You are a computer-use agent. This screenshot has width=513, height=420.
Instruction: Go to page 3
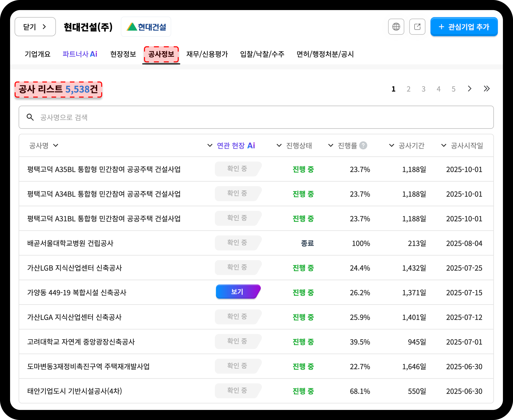[x=423, y=89]
